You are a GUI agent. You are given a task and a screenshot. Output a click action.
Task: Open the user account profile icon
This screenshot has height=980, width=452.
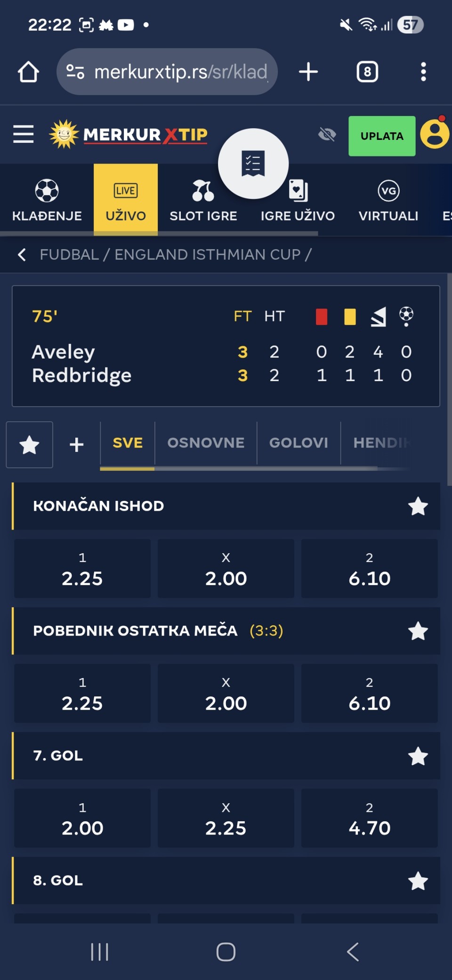[434, 135]
